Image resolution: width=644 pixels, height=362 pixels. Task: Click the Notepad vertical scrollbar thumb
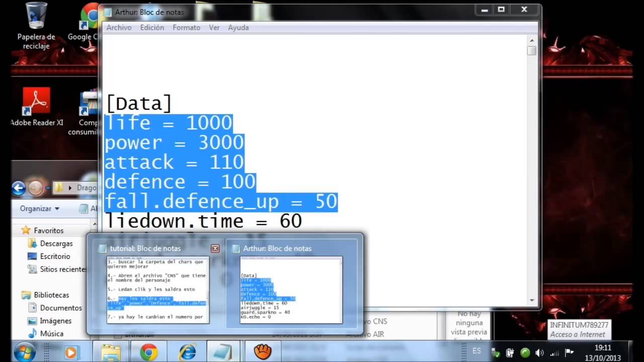pyautogui.click(x=532, y=51)
